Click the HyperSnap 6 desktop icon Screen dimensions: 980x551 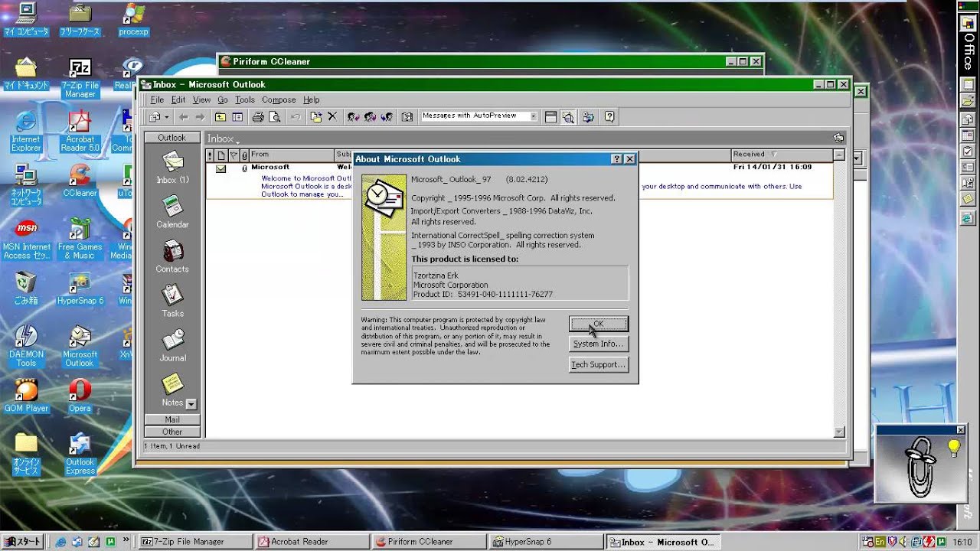coord(80,289)
